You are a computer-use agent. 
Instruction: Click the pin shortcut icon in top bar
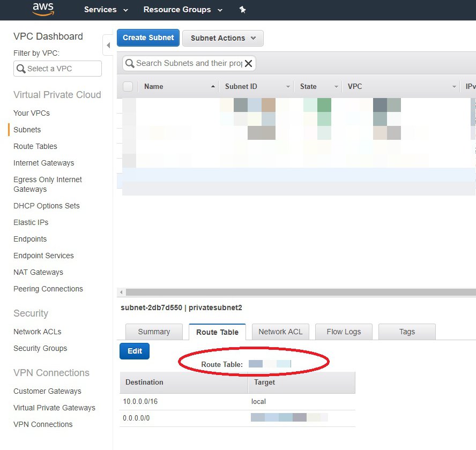pyautogui.click(x=242, y=10)
